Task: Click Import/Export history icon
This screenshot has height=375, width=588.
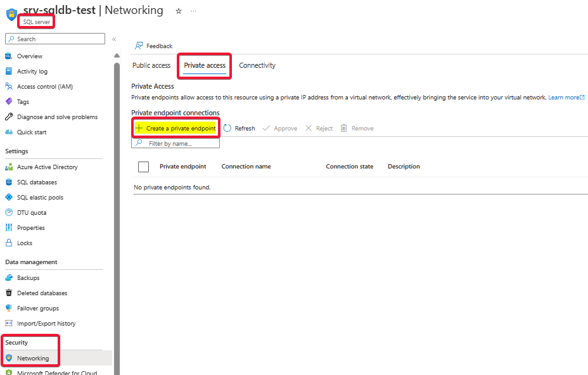Action: point(9,323)
